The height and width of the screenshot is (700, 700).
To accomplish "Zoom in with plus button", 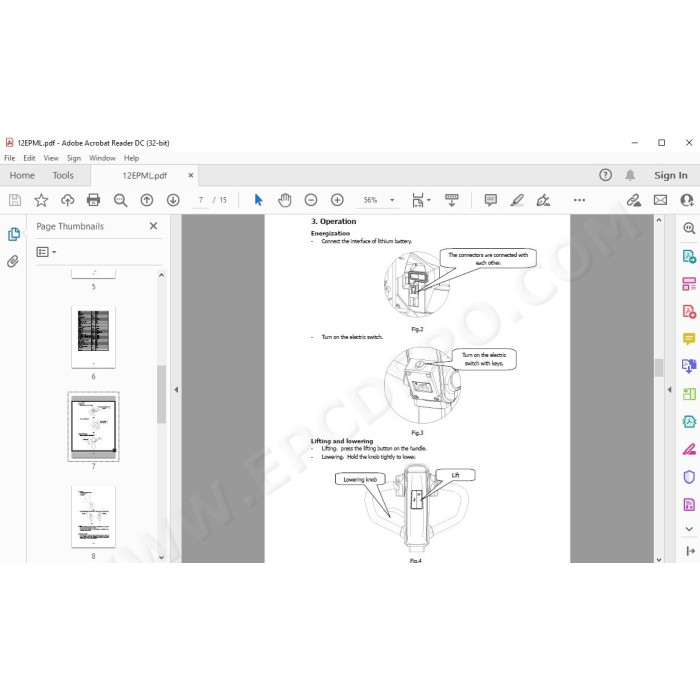I will (337, 200).
